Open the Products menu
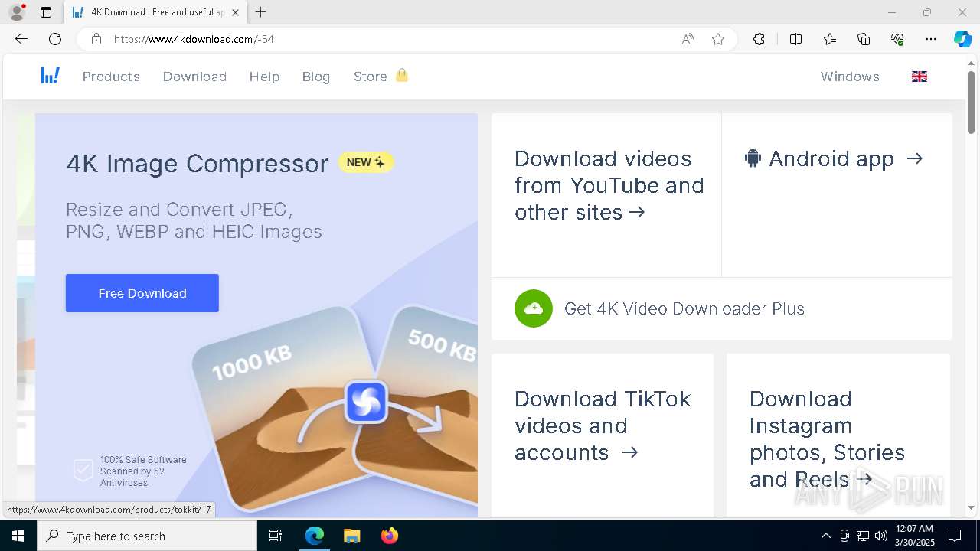Image resolution: width=980 pixels, height=551 pixels. [x=111, y=77]
